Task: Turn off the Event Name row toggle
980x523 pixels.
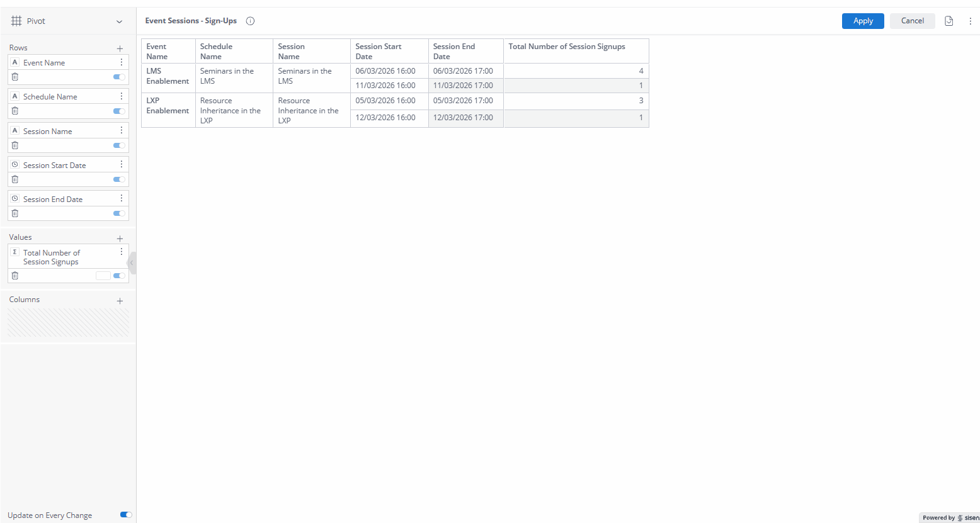Action: tap(118, 76)
